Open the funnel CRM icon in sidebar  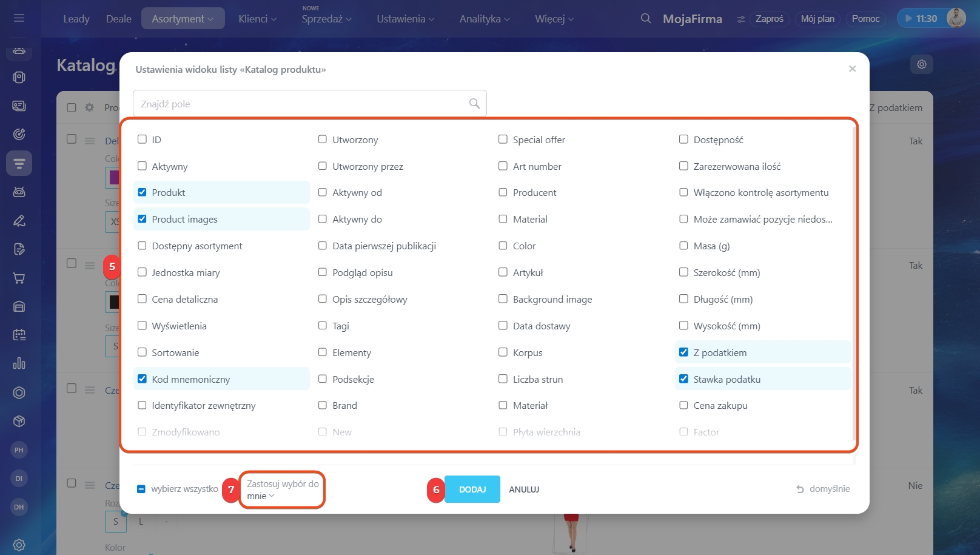(x=19, y=163)
